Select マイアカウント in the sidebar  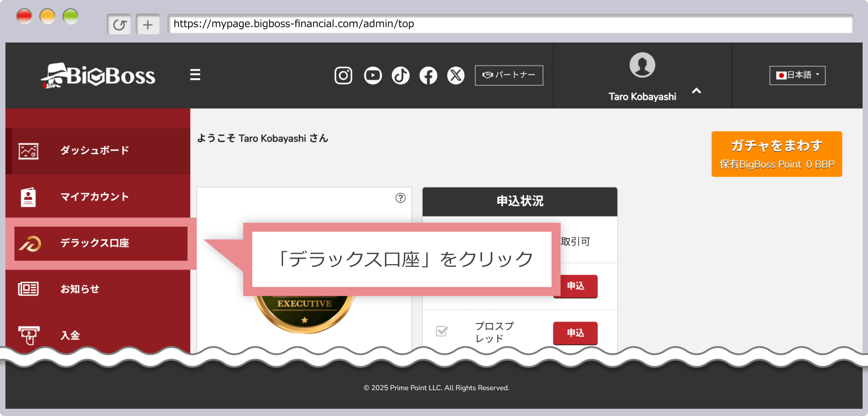94,197
